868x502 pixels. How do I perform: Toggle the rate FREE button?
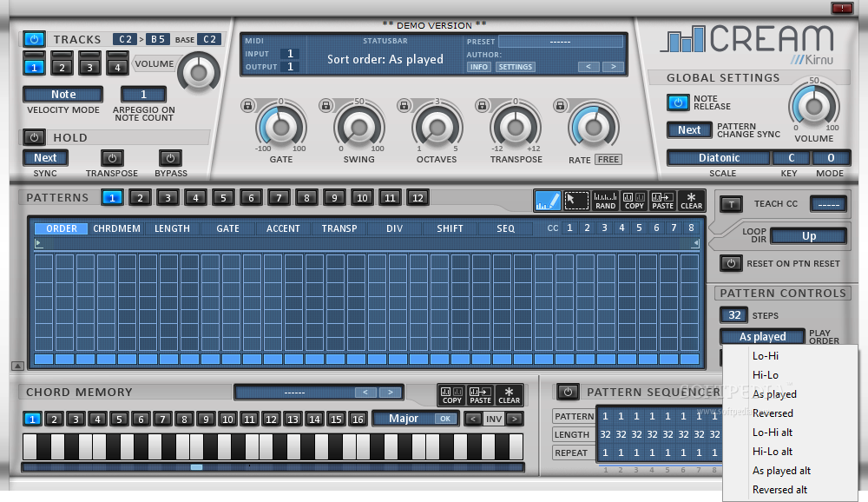coord(608,160)
